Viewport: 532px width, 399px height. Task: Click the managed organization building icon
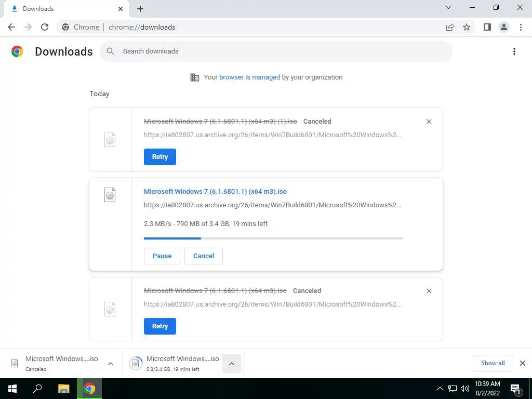[195, 77]
